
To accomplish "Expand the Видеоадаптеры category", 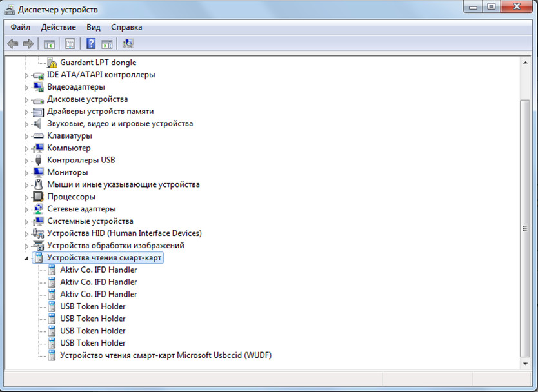I will [27, 87].
